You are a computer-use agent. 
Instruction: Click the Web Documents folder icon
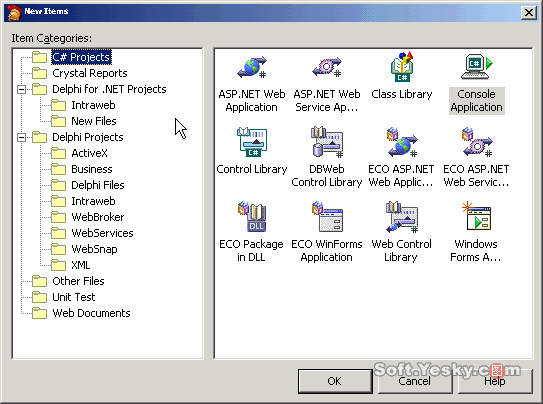coord(39,313)
